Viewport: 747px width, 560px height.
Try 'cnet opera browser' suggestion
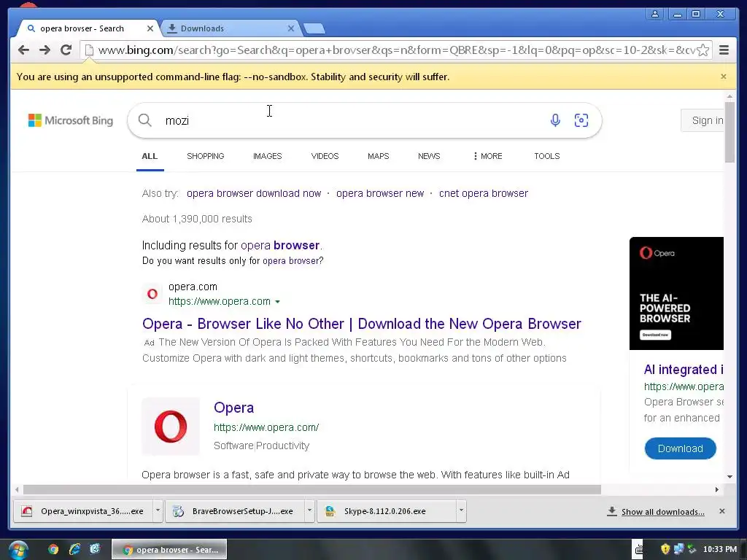tap(484, 193)
